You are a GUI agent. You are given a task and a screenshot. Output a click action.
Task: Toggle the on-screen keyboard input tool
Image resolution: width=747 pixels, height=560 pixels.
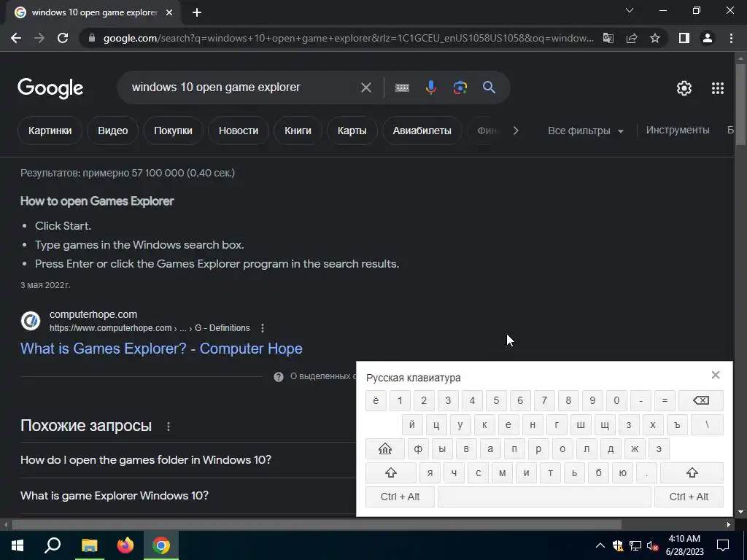click(402, 87)
